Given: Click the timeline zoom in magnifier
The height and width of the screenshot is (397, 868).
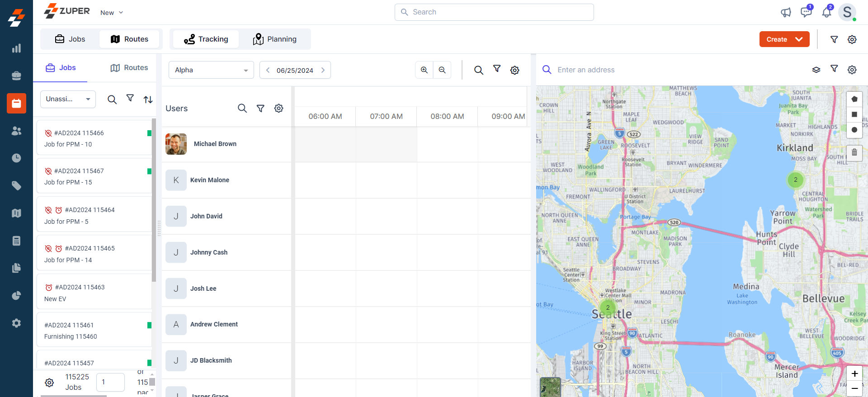Looking at the screenshot, I should pyautogui.click(x=424, y=70).
